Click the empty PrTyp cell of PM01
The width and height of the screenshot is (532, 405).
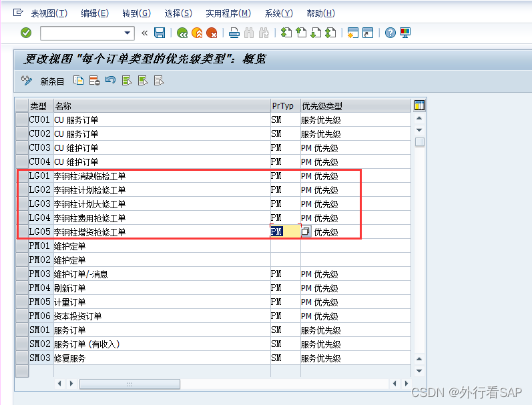(x=285, y=246)
